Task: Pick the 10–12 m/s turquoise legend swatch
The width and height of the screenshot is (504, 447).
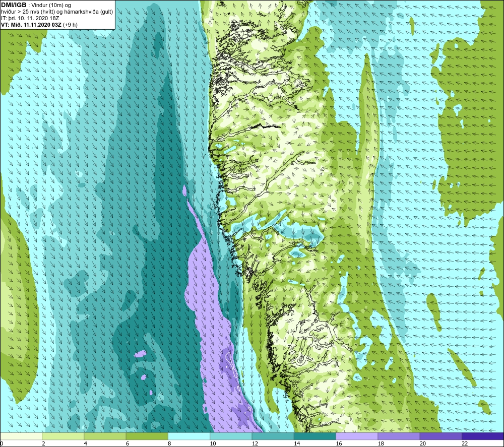Action: point(231,436)
